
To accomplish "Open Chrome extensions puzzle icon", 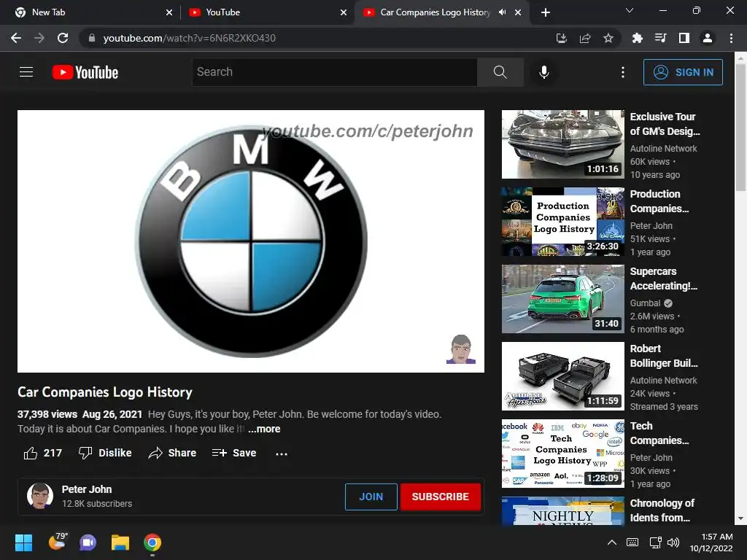I will tap(637, 38).
